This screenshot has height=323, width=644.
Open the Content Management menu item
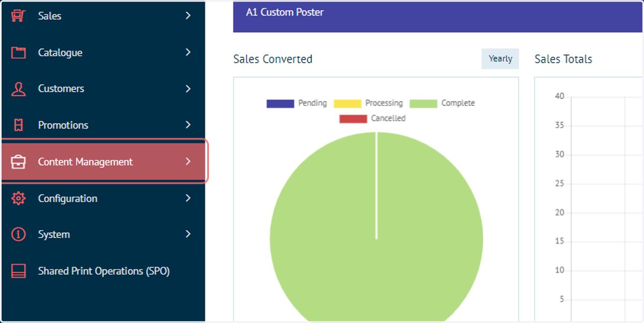coord(104,162)
